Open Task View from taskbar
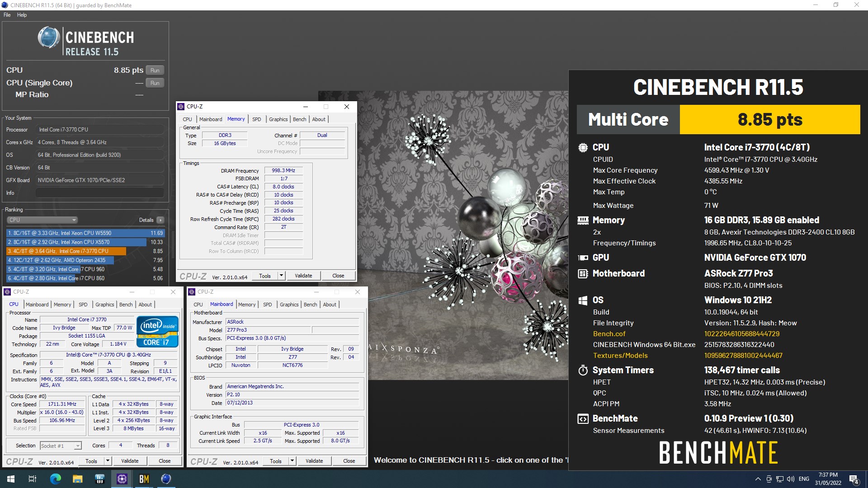The image size is (868, 488). coord(33,479)
